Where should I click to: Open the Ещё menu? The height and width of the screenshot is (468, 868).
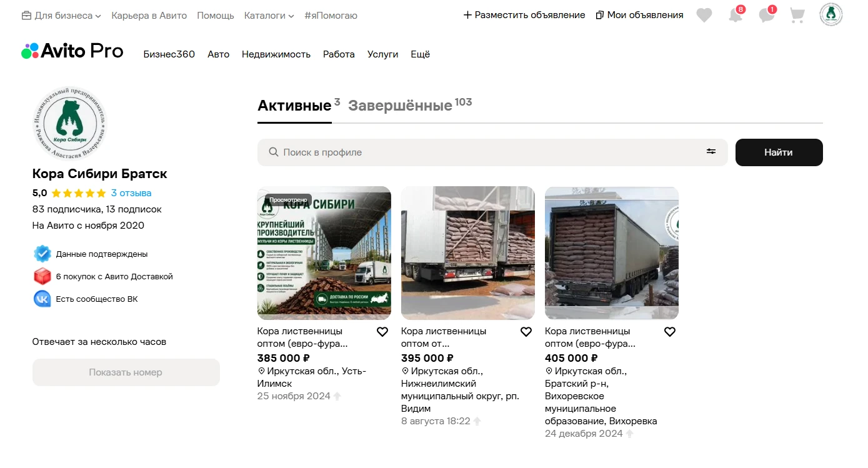tap(421, 54)
